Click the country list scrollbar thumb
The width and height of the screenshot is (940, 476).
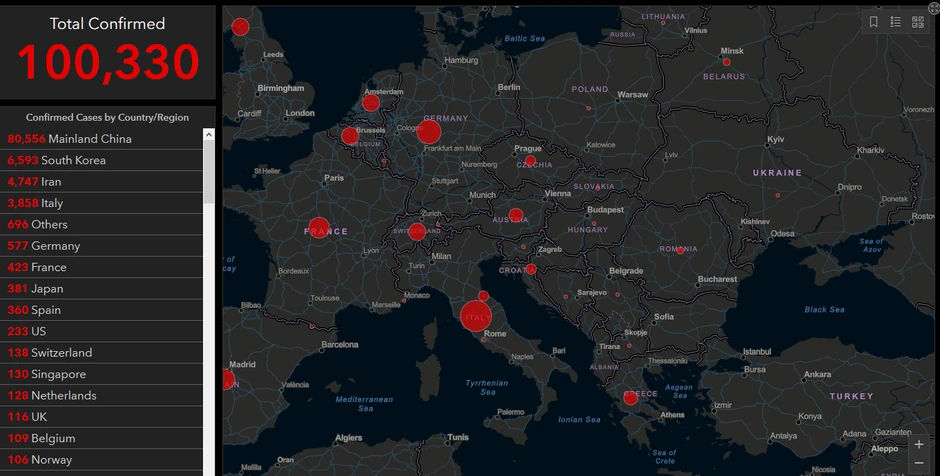click(209, 170)
